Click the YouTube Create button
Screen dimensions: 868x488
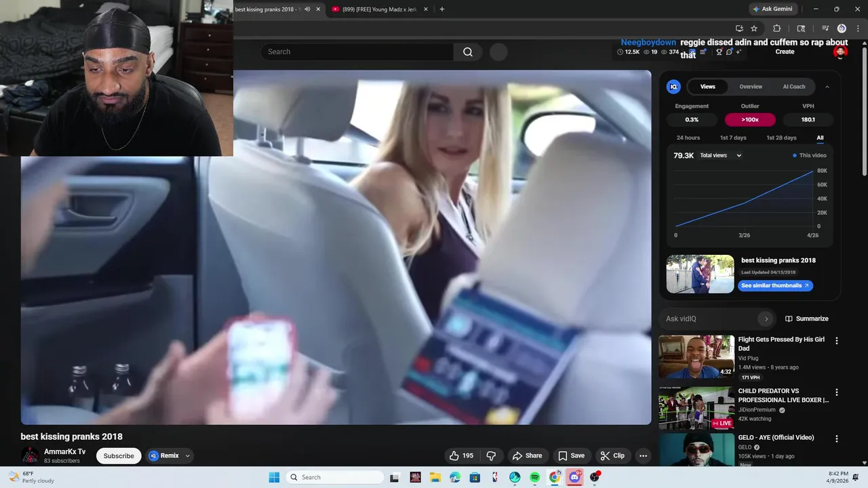point(785,52)
